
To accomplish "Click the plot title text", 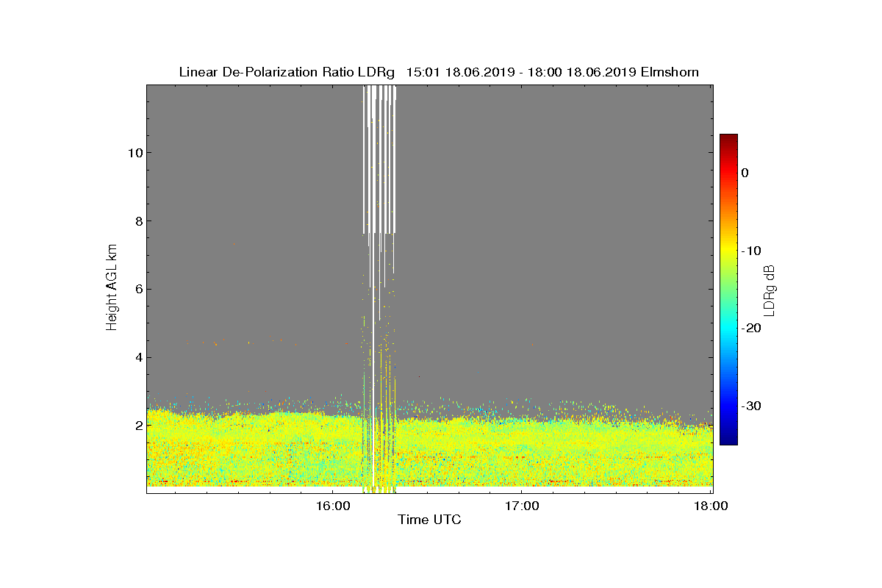I will (x=439, y=72).
